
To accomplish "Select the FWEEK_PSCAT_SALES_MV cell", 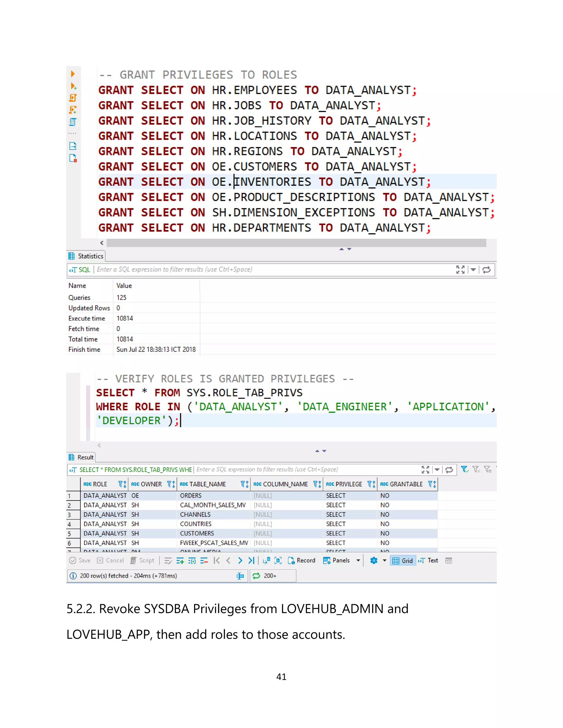I will pyautogui.click(x=214, y=543).
